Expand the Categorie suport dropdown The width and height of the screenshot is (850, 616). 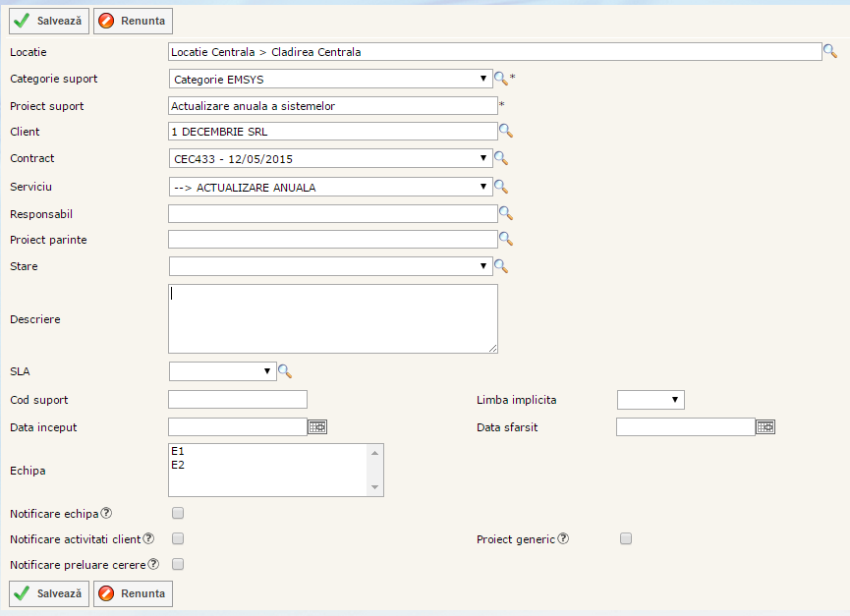pyautogui.click(x=330, y=79)
